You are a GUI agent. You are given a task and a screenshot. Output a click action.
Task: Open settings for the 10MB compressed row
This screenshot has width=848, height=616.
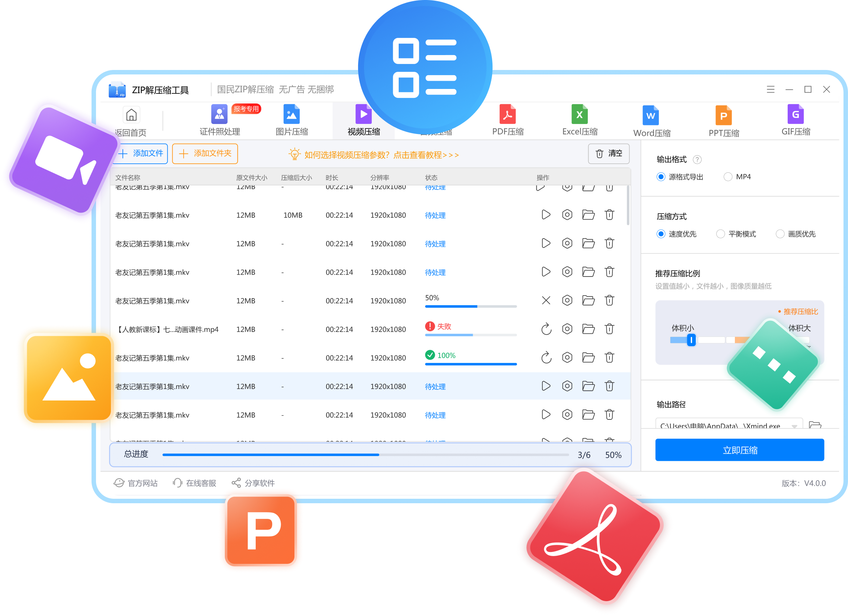(x=567, y=214)
